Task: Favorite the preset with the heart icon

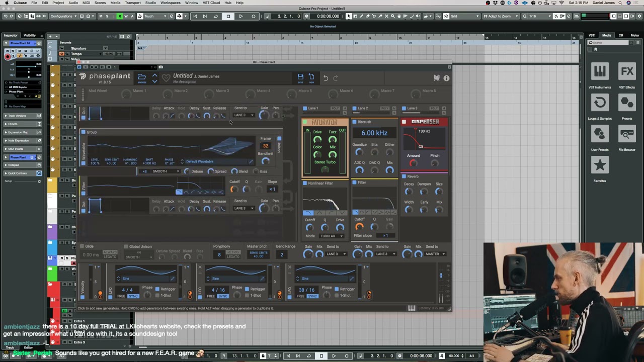Action: (x=166, y=78)
